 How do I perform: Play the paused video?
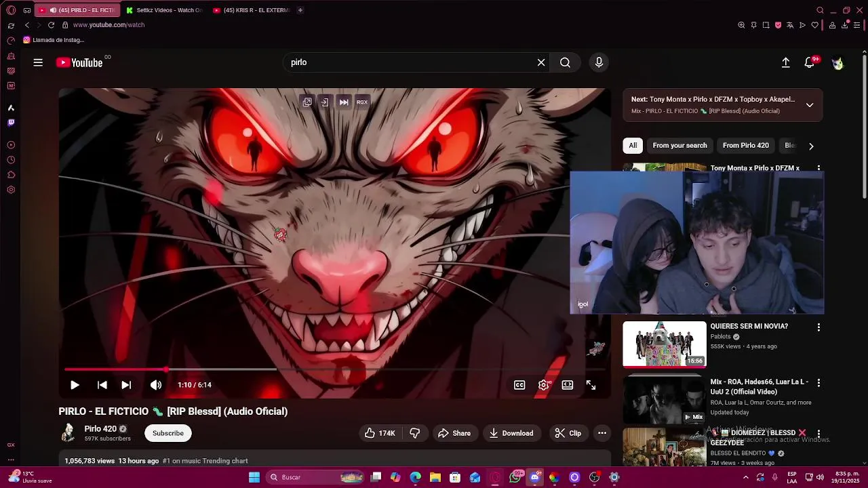[75, 385]
